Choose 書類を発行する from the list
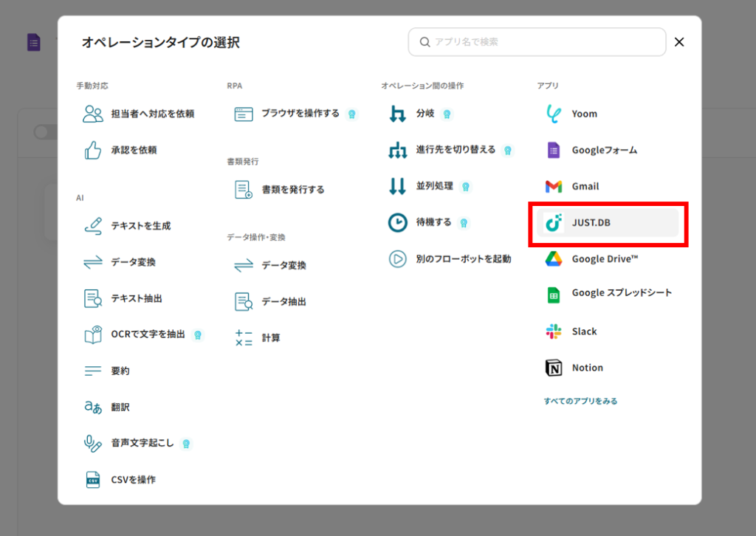 pos(292,190)
